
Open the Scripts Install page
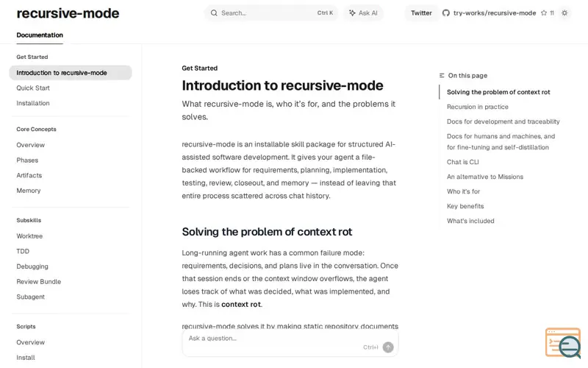(x=26, y=358)
